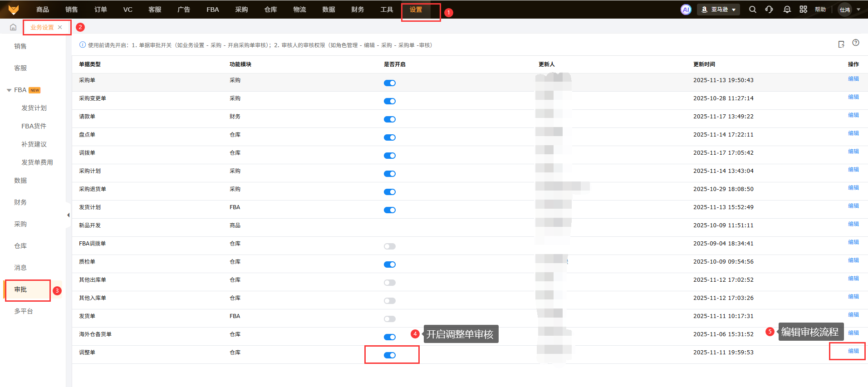Open the 亚马逊 platform dropdown
868x387 pixels.
point(718,10)
